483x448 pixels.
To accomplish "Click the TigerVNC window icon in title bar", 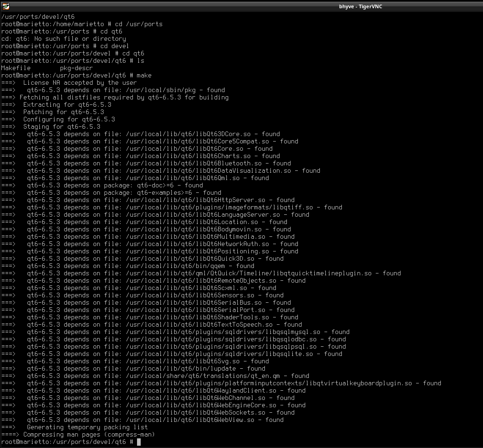I will coord(5,5).
